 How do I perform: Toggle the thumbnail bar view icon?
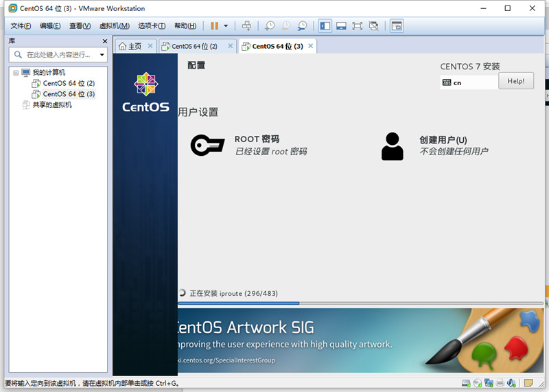click(x=341, y=26)
